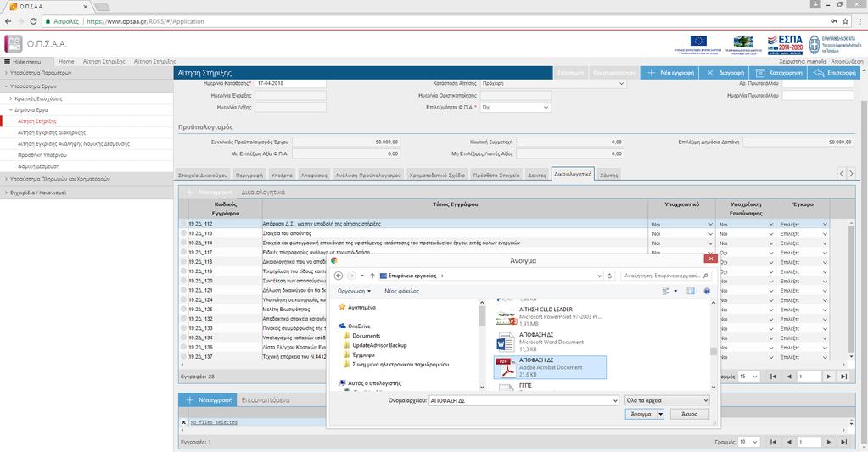Select the row radio for 19.2Δ_120
The height and width of the screenshot is (452, 868).
tap(183, 281)
